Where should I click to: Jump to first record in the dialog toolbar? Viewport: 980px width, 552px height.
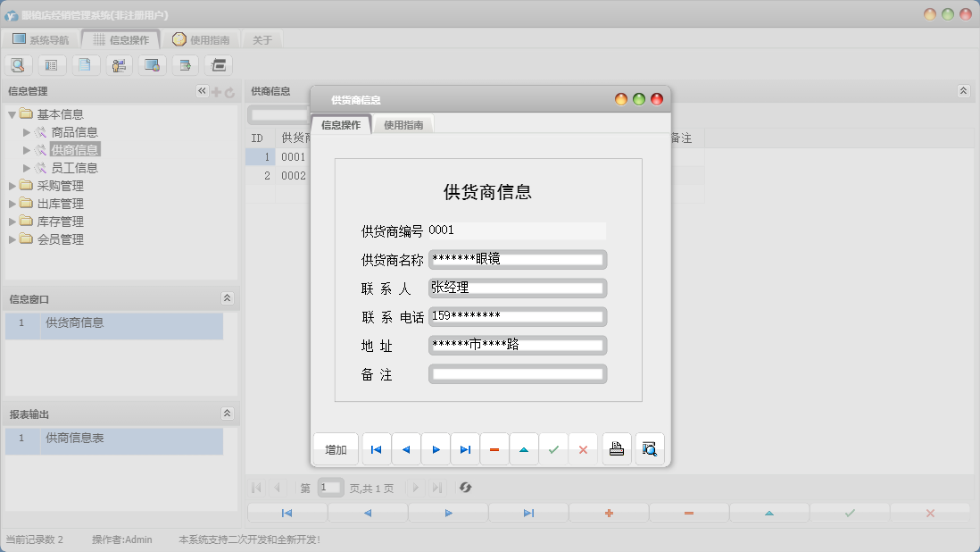click(x=376, y=449)
